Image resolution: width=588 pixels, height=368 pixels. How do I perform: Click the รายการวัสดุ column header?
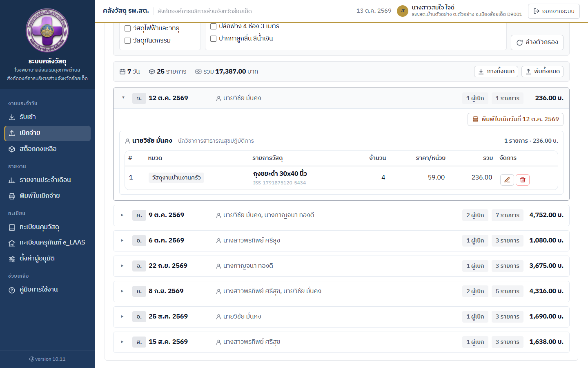pos(267,158)
